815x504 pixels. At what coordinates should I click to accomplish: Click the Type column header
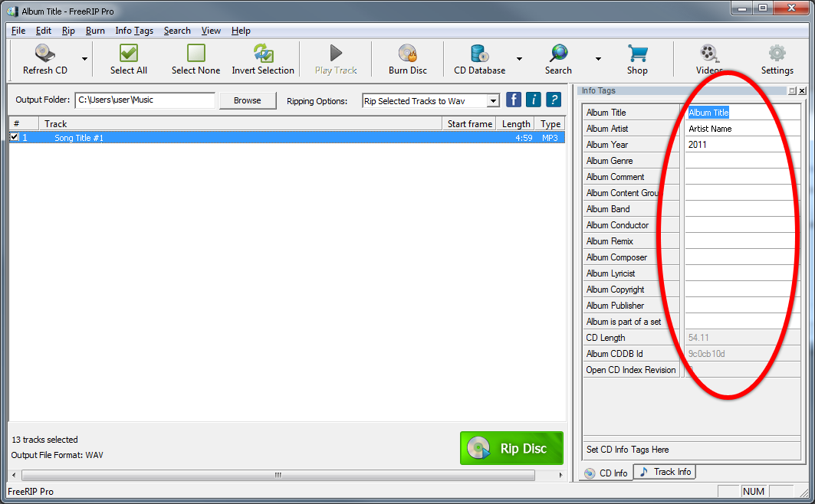550,123
